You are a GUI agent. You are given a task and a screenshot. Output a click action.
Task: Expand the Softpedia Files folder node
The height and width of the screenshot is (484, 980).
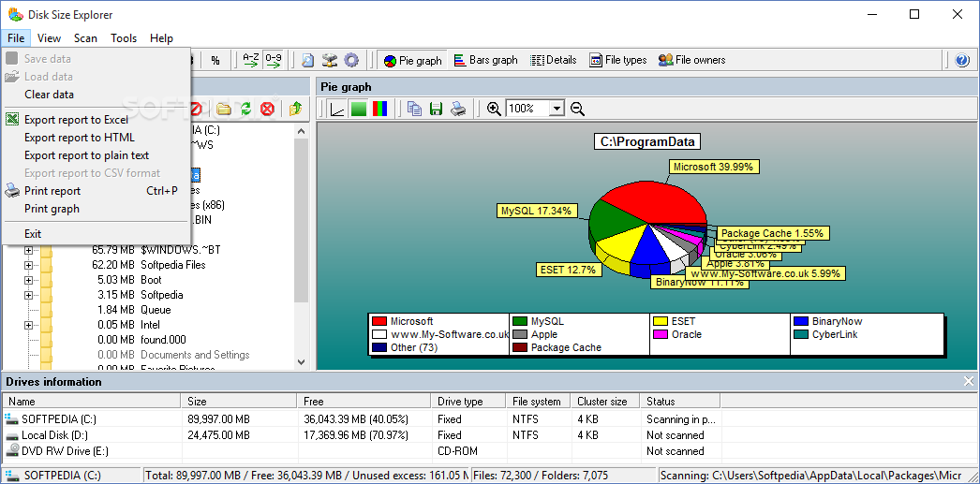(28, 265)
